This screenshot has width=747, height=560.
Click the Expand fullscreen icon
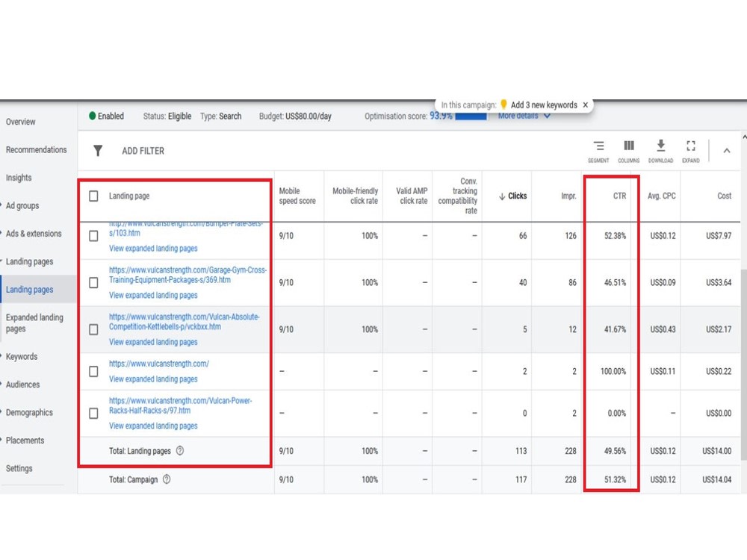[691, 146]
